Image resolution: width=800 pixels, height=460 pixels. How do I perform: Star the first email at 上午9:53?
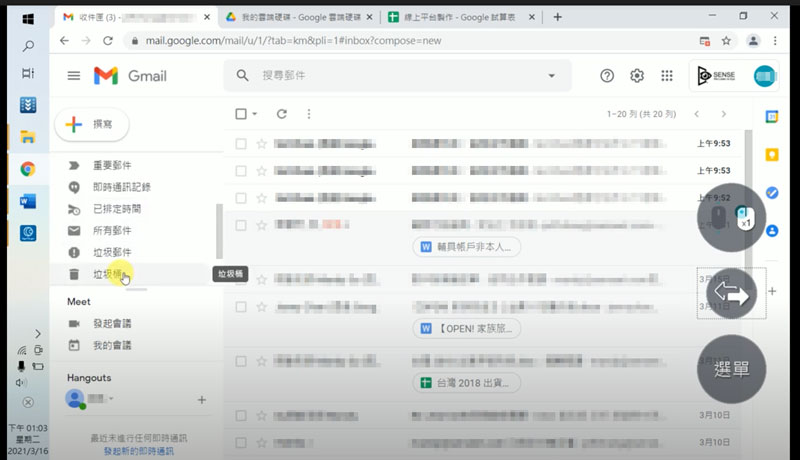coord(261,144)
